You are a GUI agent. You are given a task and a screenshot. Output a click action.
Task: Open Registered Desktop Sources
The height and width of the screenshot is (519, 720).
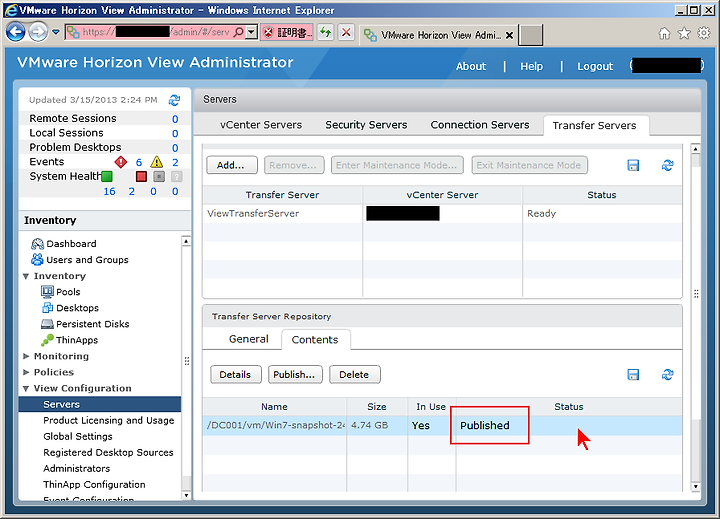tap(108, 453)
